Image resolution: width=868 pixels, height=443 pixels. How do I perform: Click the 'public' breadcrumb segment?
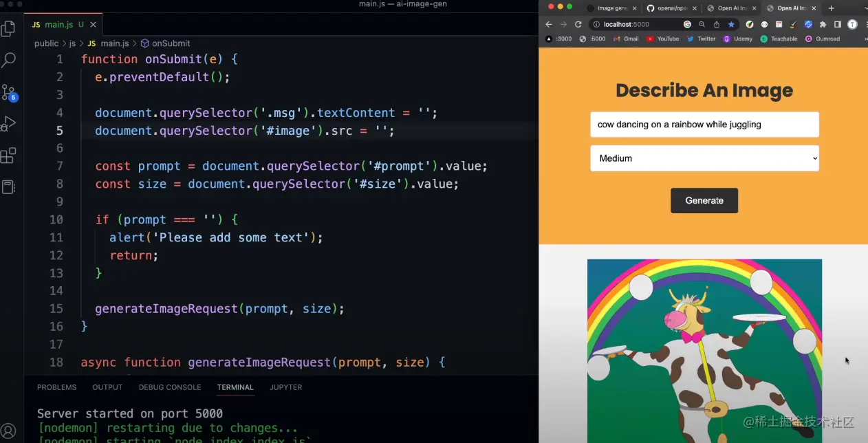coord(46,43)
